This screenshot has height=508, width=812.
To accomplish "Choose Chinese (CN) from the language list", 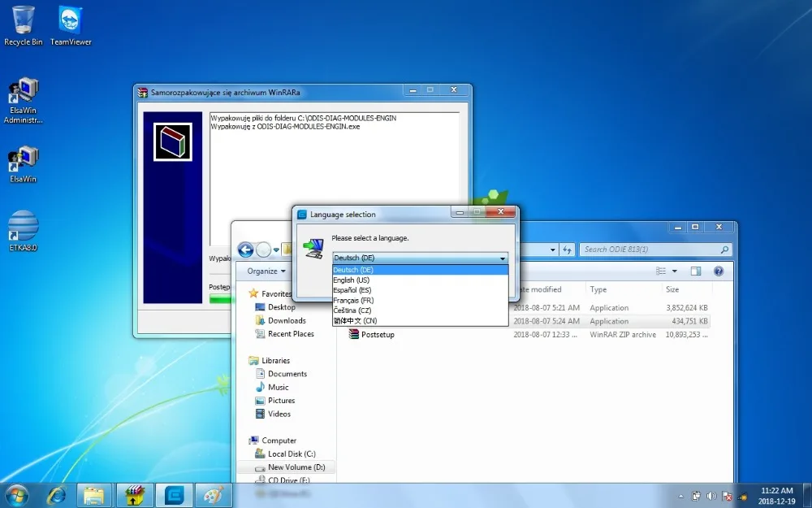I will click(x=420, y=320).
